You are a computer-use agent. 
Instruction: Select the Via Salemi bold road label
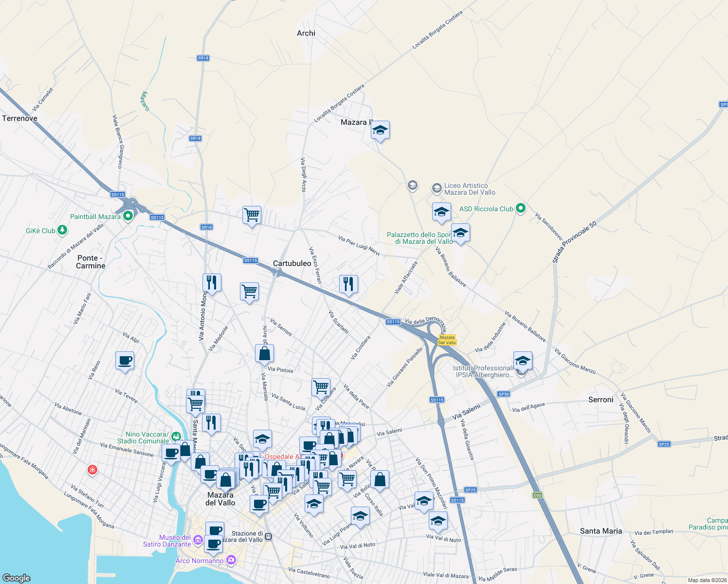point(466,412)
